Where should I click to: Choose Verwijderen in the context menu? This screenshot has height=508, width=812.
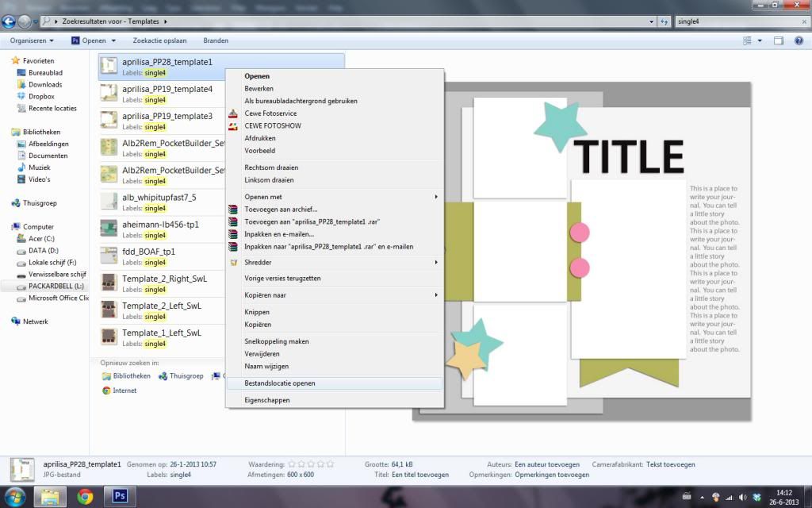tap(335, 354)
